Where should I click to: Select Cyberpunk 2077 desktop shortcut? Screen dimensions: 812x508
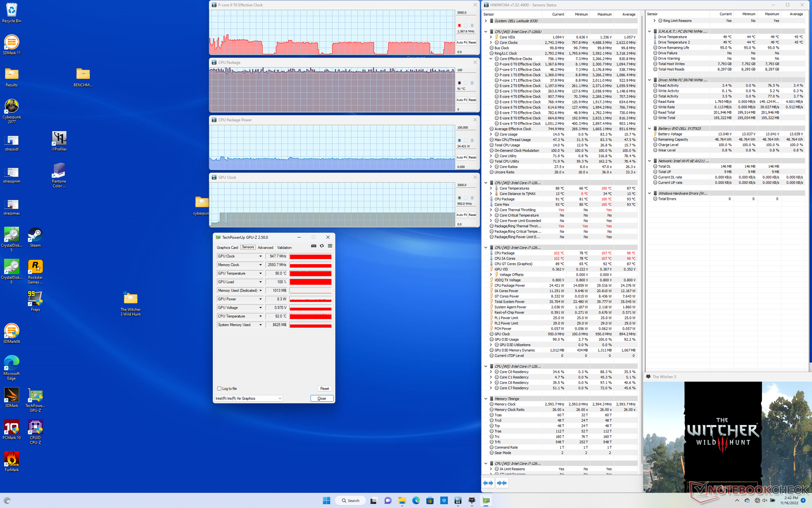11,111
